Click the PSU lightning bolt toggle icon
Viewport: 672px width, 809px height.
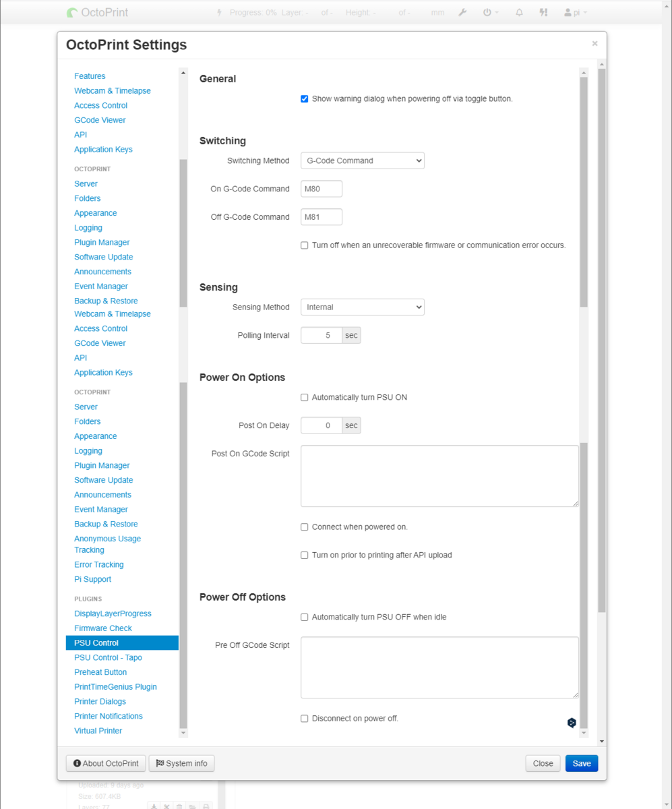[x=219, y=12]
